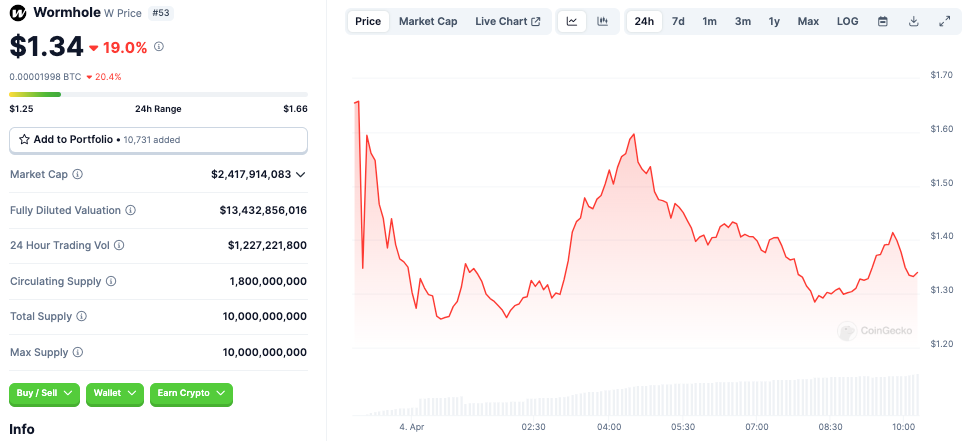Click the Fully Diluted Valuation info icon

(x=131, y=211)
